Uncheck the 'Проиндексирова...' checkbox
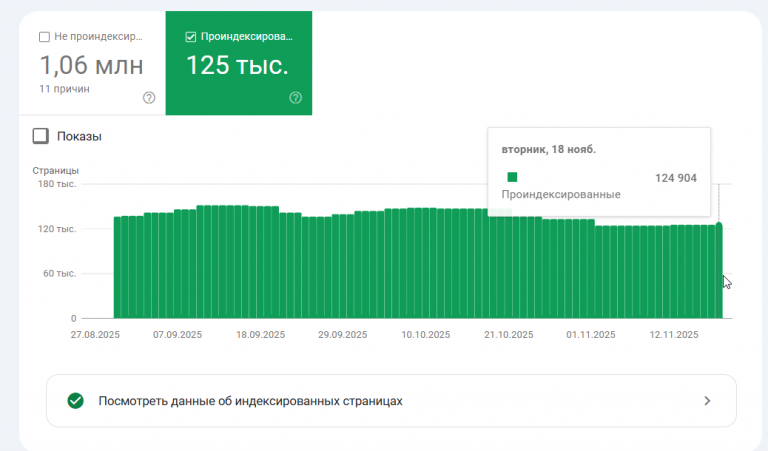 pyautogui.click(x=191, y=37)
